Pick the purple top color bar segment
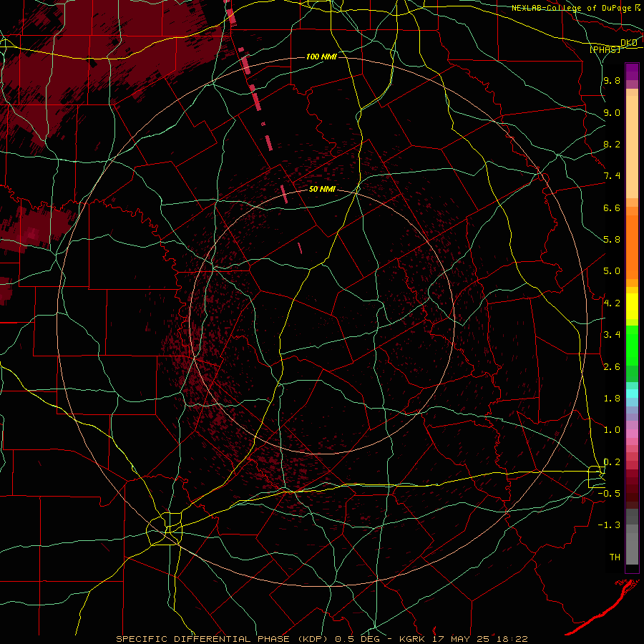 (x=632, y=72)
